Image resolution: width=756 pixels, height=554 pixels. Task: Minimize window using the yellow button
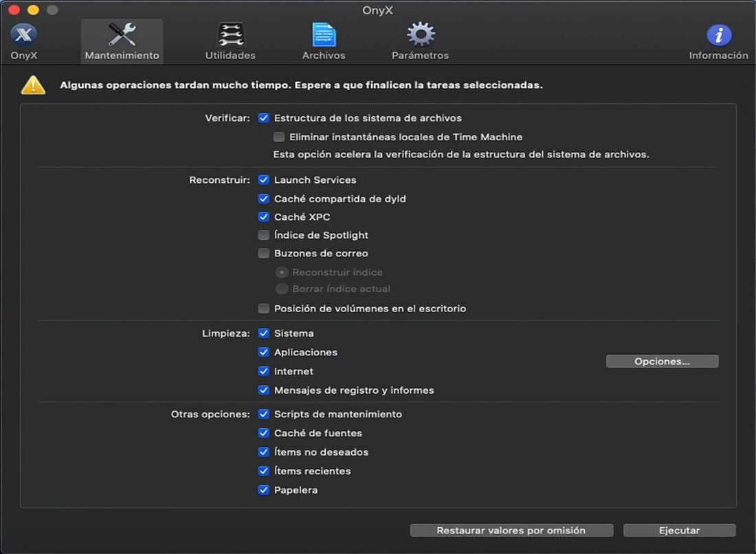pos(33,9)
